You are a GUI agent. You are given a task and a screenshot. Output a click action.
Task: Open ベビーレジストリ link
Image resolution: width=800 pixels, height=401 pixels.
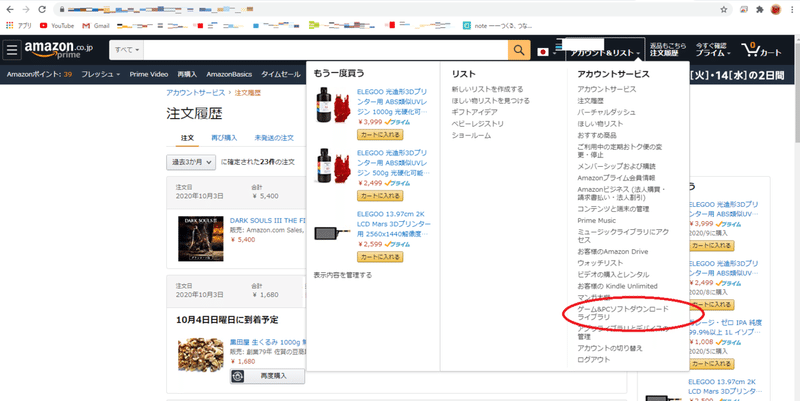coord(478,124)
